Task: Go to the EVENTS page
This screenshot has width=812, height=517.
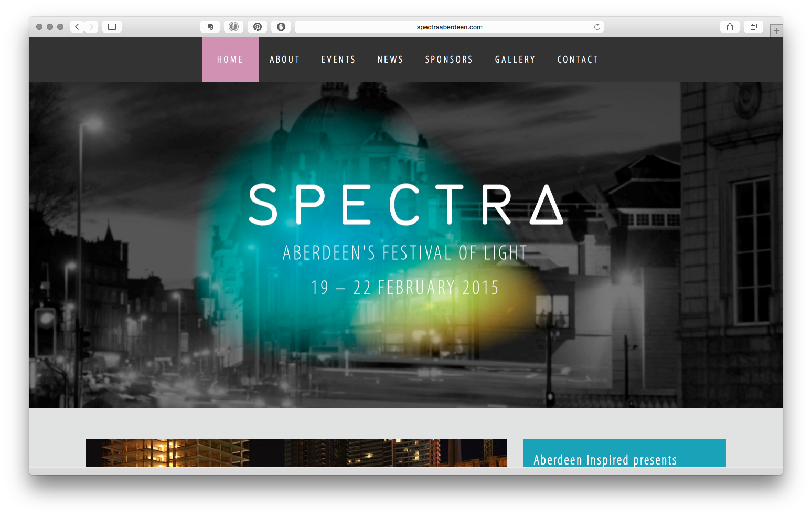Action: click(x=338, y=60)
